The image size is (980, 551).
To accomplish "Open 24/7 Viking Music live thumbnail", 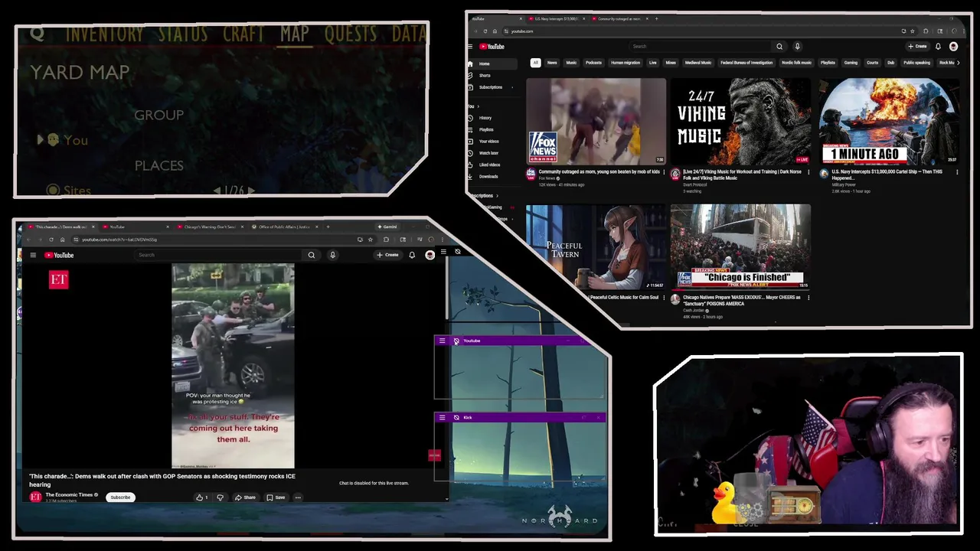I will [x=740, y=121].
